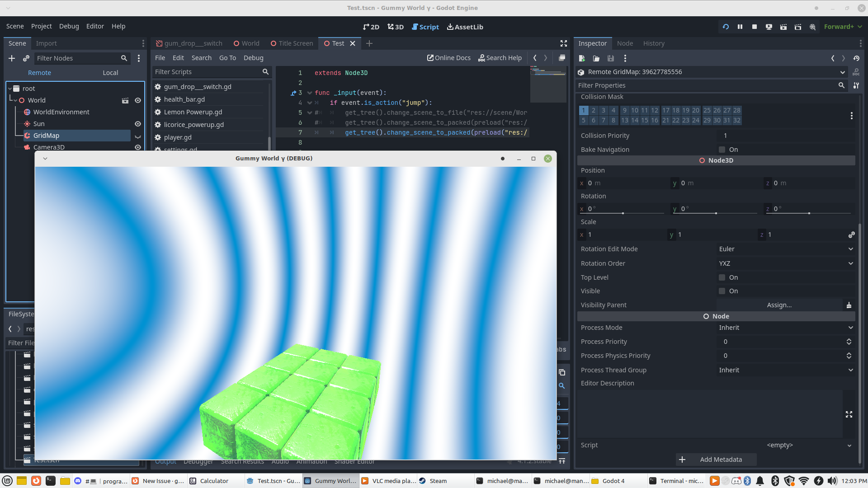Toggle Sun node visibility eye icon

[x=138, y=123]
